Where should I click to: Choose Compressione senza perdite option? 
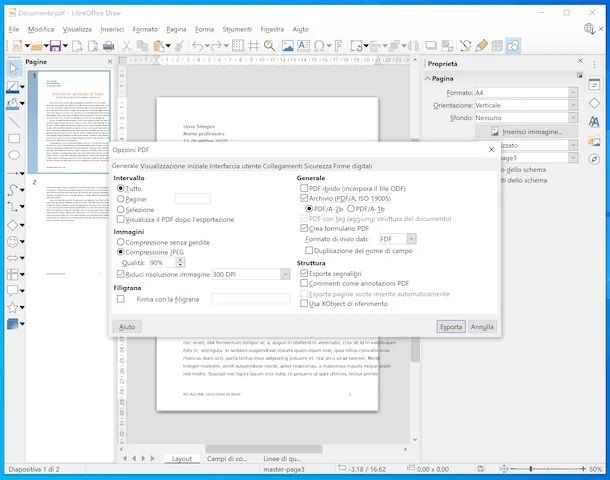pyautogui.click(x=121, y=242)
